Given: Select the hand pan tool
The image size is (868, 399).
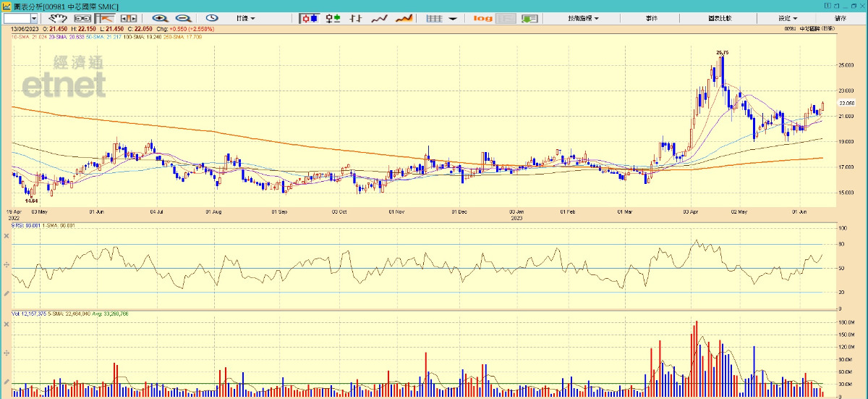Looking at the screenshot, I should tap(58, 18).
